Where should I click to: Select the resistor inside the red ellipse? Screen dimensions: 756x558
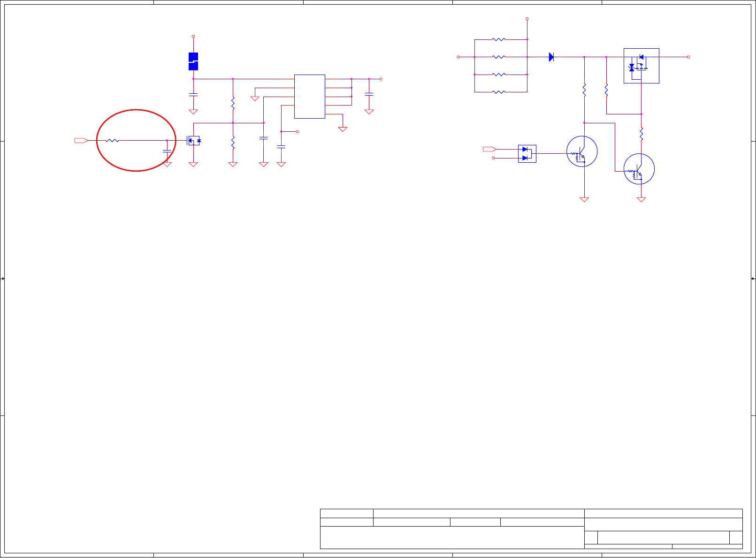[112, 140]
